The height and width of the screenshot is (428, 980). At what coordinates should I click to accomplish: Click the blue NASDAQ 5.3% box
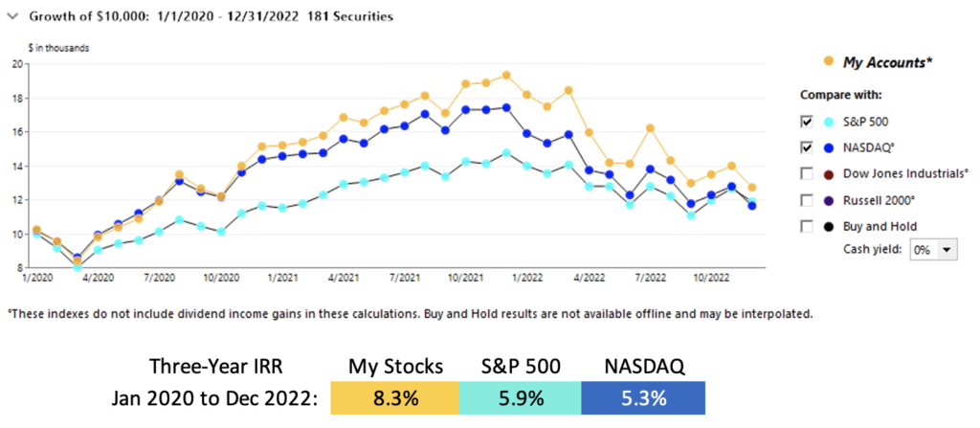[x=643, y=398]
